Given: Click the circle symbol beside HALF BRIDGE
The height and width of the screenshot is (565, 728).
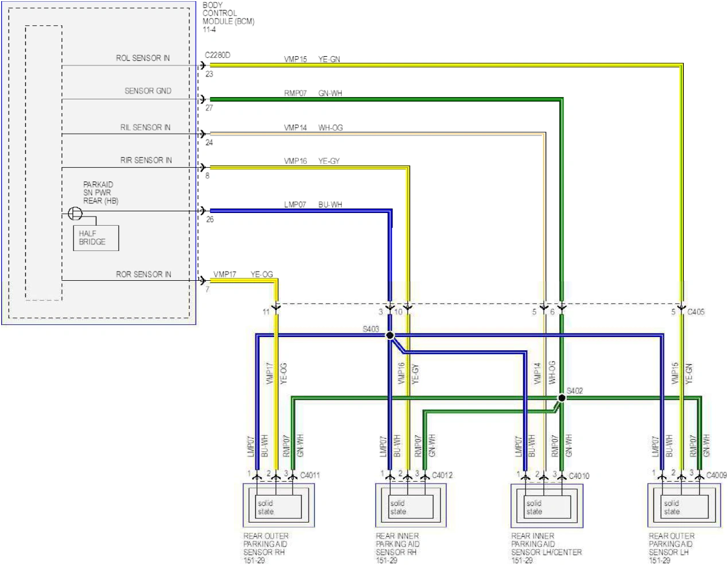Looking at the screenshot, I should tap(75, 214).
